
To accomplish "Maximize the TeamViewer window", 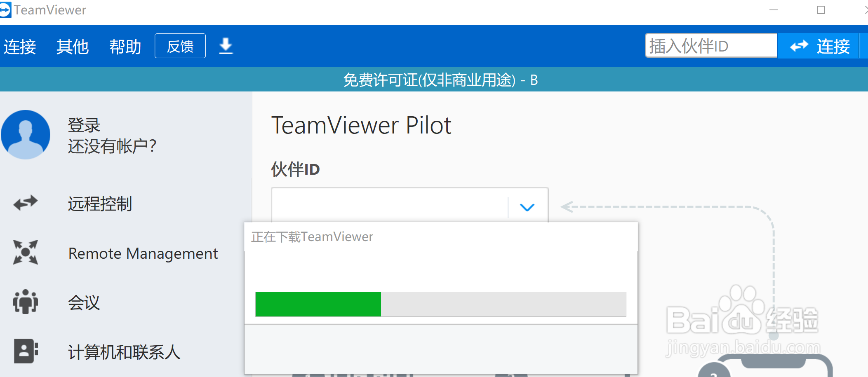I will pos(821,10).
